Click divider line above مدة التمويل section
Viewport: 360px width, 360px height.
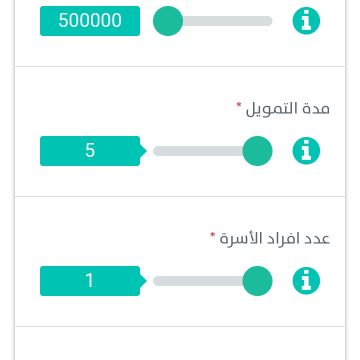[180, 66]
